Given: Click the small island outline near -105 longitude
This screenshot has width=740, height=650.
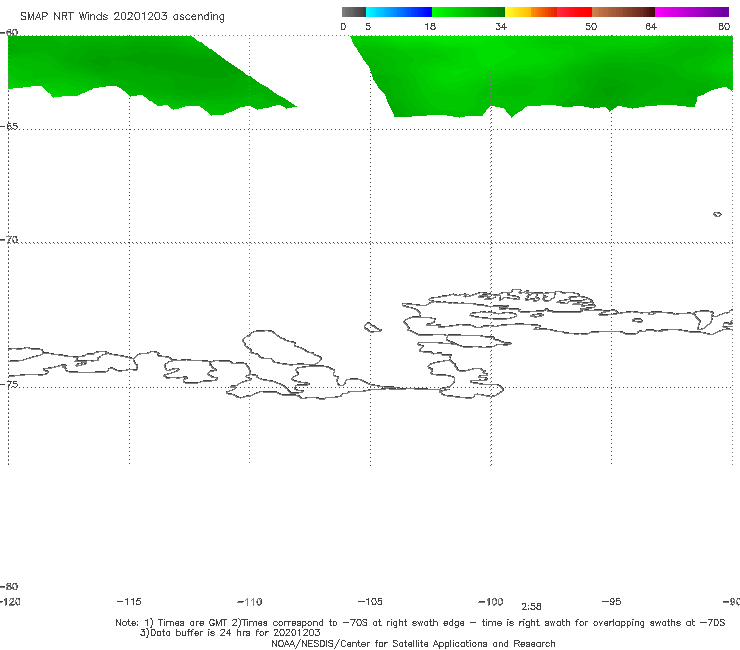Looking at the screenshot, I should [x=372, y=327].
